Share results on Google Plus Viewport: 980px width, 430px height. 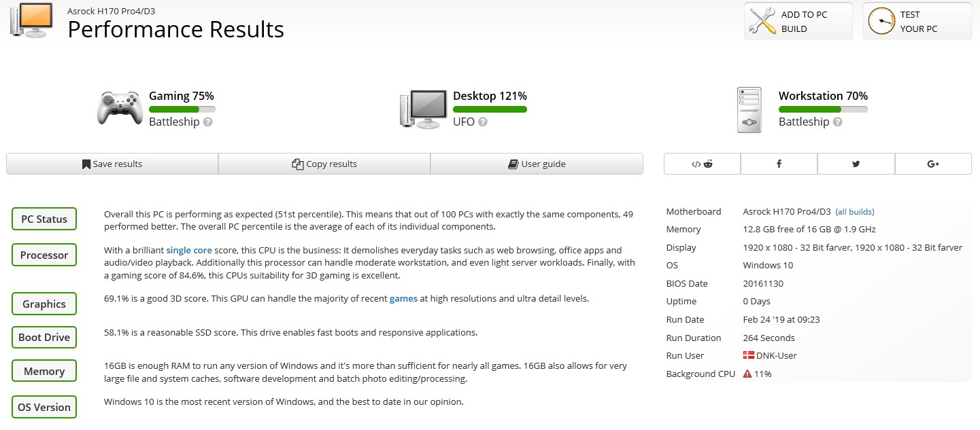point(933,164)
